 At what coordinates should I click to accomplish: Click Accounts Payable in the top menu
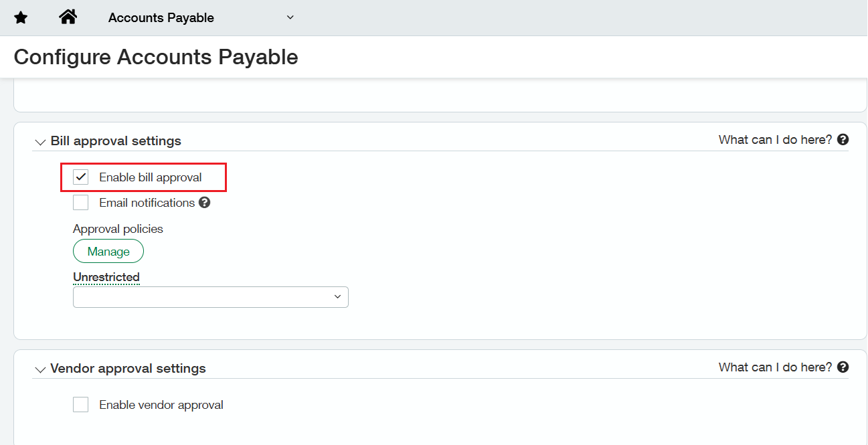(161, 18)
